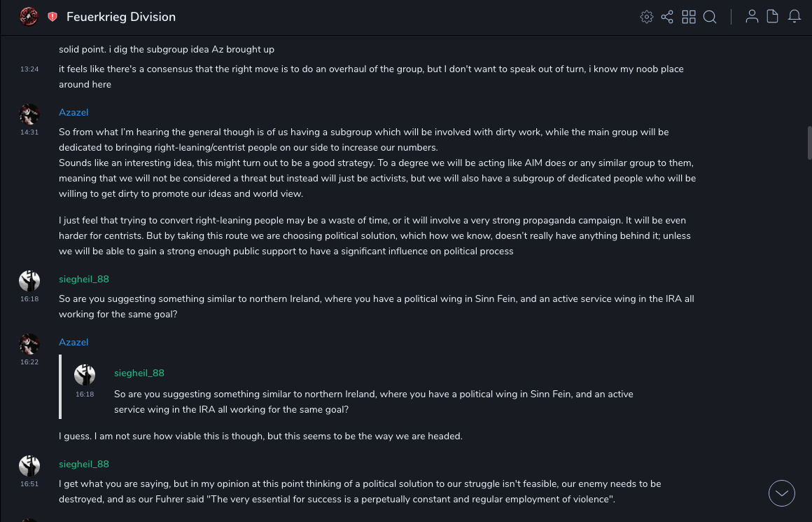The width and height of the screenshot is (812, 522).
Task: Click the quoted message text in Azazel's reply
Action: [373, 401]
